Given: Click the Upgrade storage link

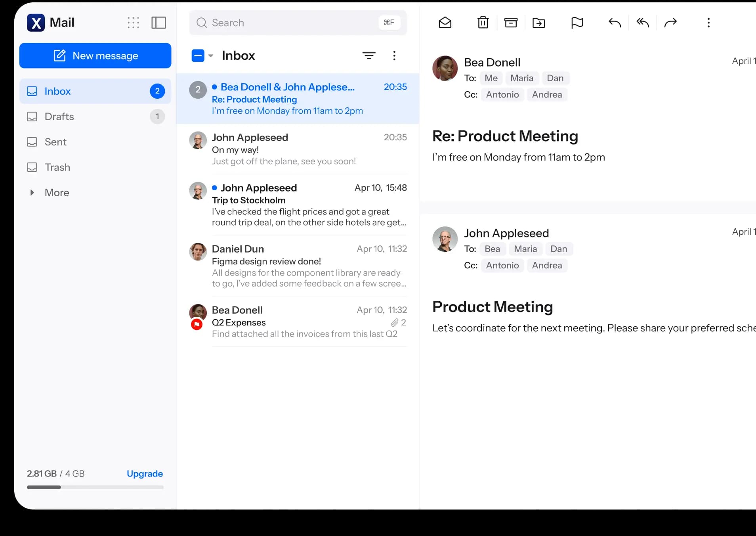Looking at the screenshot, I should (145, 474).
